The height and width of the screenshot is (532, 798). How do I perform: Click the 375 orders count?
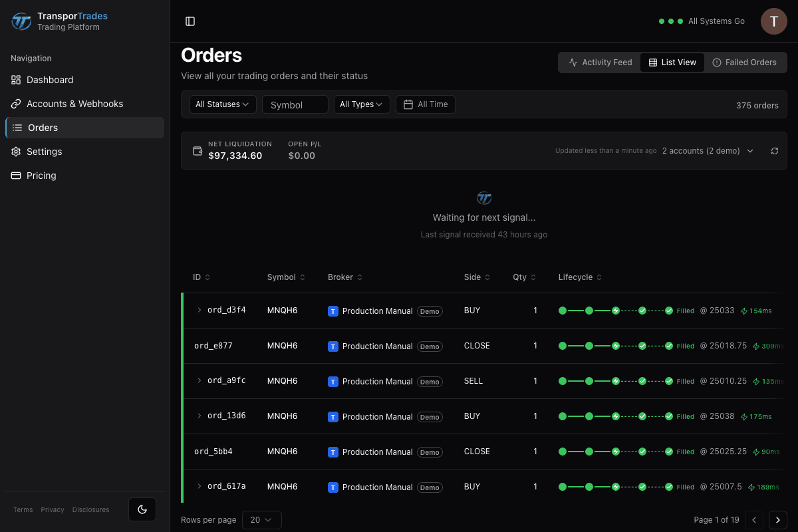click(x=757, y=105)
